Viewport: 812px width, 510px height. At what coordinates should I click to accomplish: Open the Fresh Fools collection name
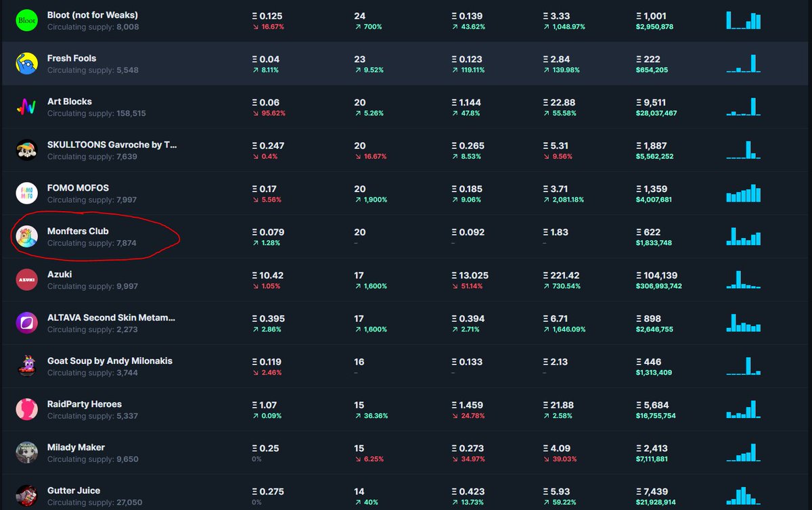pyautogui.click(x=72, y=58)
